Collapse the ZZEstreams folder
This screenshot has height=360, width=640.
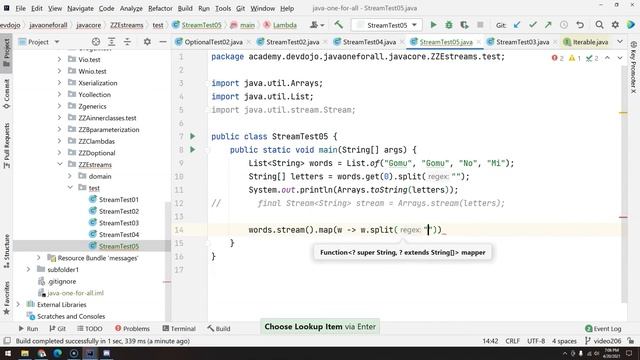pos(60,164)
